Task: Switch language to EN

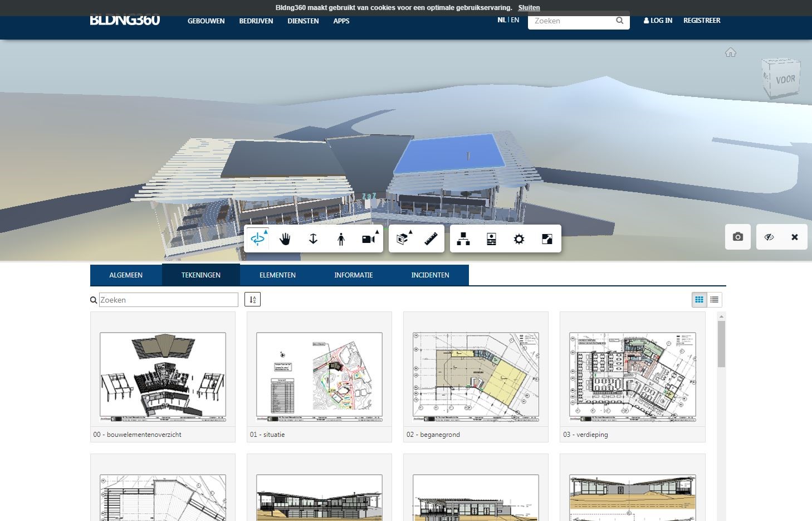Action: pos(515,20)
